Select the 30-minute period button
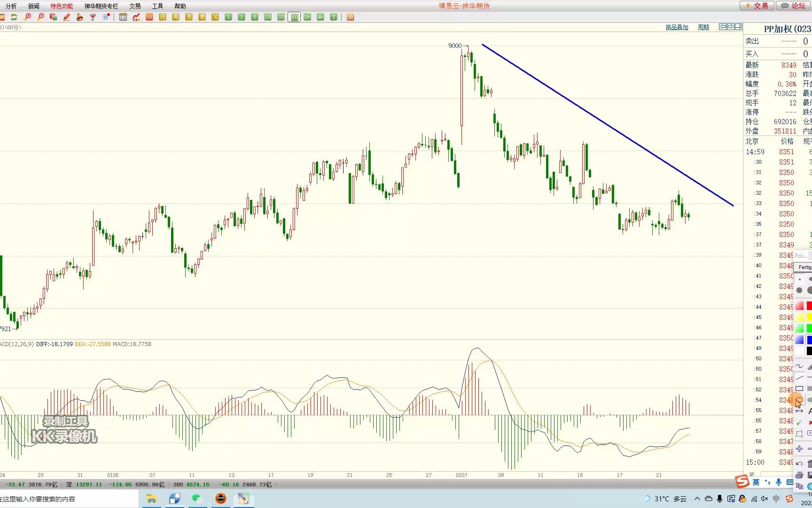The height and width of the screenshot is (508, 812). pos(281,17)
